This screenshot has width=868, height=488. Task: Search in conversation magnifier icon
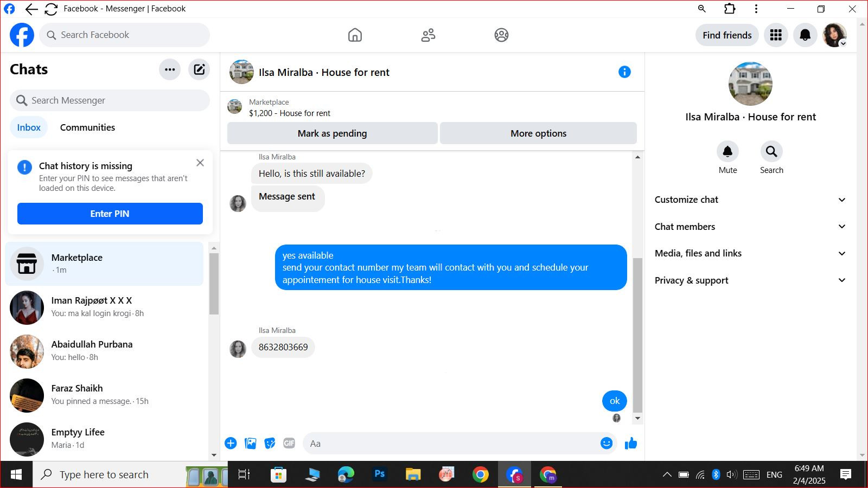coord(771,151)
